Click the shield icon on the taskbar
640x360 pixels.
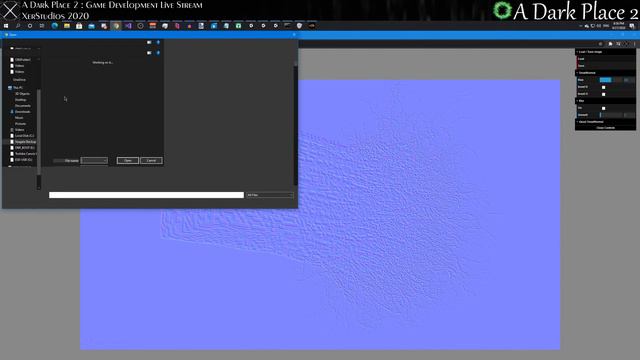300,26
